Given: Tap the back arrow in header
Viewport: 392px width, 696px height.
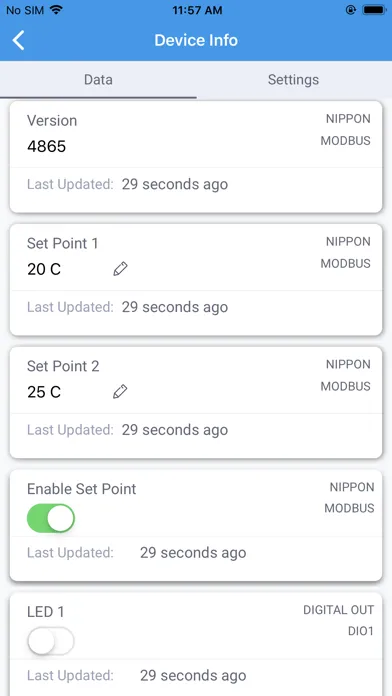Looking at the screenshot, I should 18,40.
